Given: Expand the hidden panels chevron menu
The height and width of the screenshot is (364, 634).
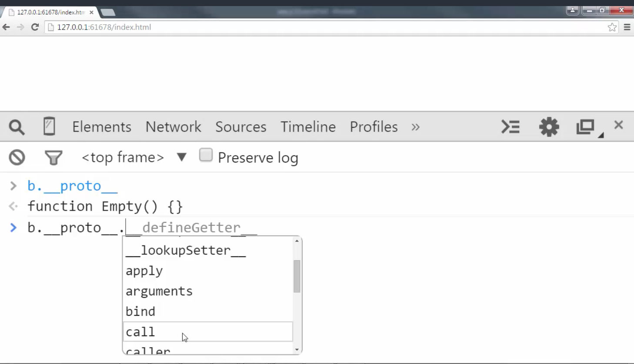Looking at the screenshot, I should [415, 127].
